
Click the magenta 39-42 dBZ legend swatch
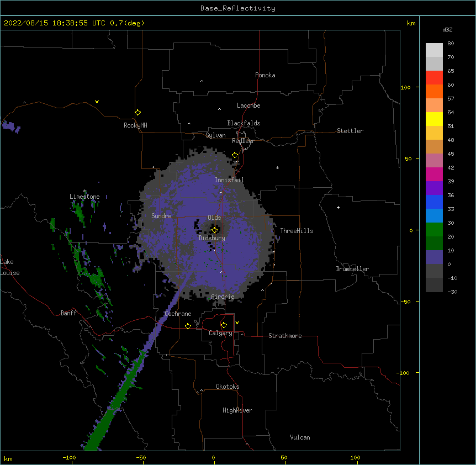(x=434, y=174)
